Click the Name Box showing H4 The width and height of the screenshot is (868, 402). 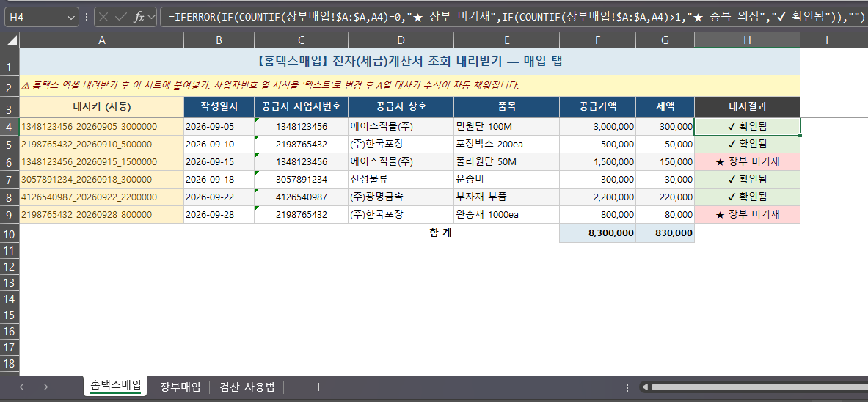37,17
